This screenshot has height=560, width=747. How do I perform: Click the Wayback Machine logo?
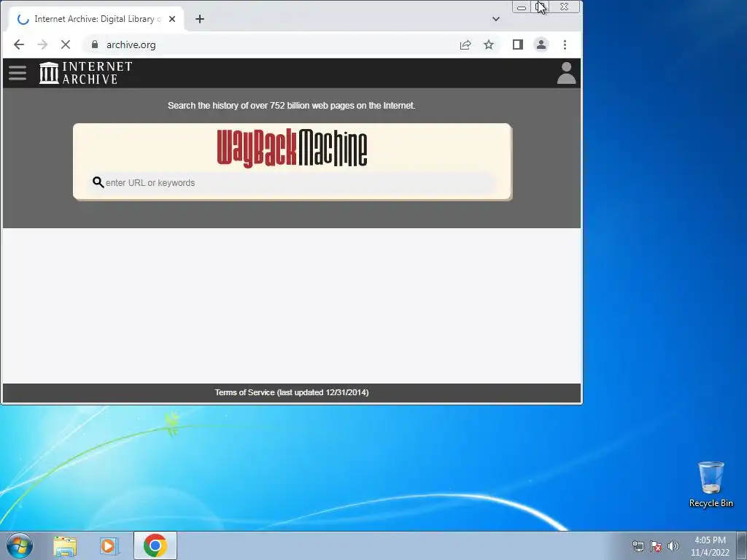coord(292,147)
